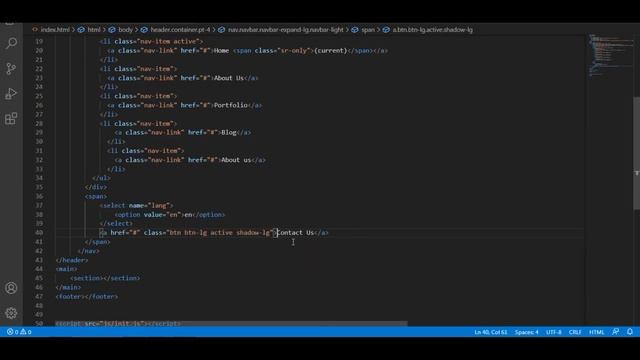Click the select name="lang" tag

click(x=136, y=205)
